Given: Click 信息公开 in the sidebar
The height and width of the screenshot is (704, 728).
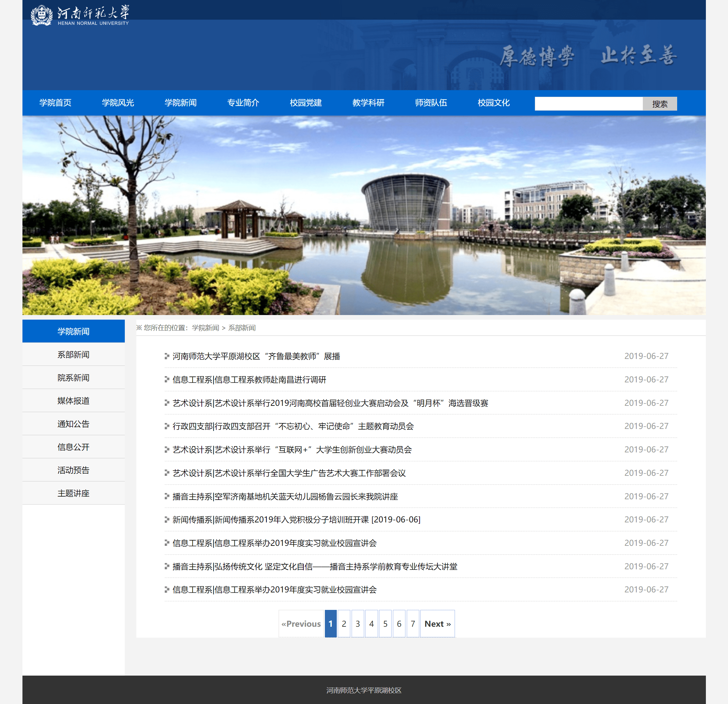Looking at the screenshot, I should [73, 447].
